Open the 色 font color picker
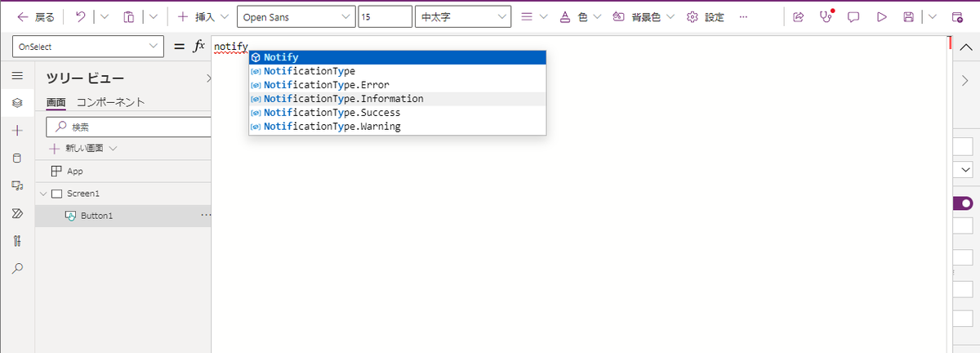Screen dimensions: 980x353 580,16
